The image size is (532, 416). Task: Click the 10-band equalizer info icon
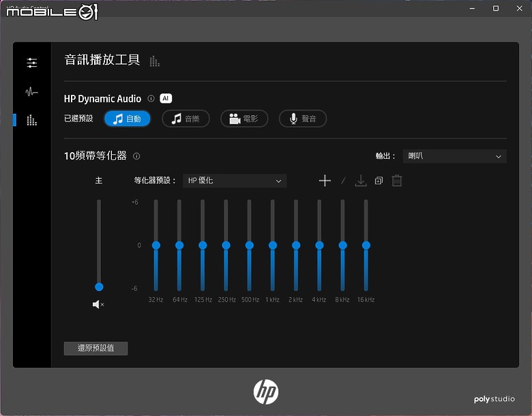point(136,156)
